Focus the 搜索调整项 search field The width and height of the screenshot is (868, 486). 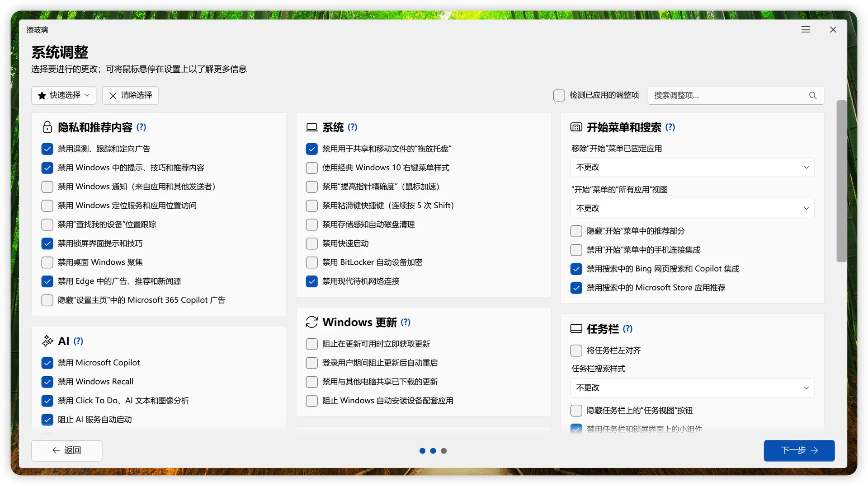736,95
